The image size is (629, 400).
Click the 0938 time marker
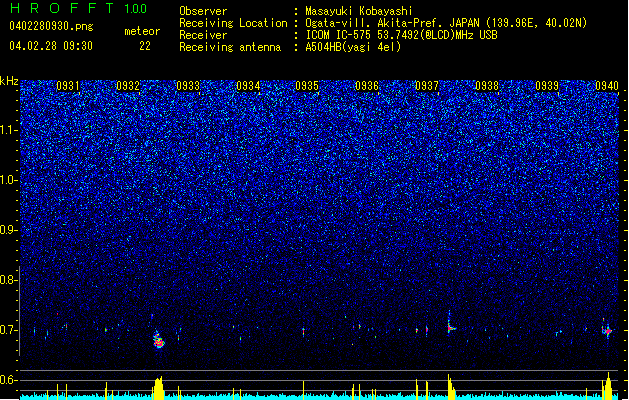487,86
